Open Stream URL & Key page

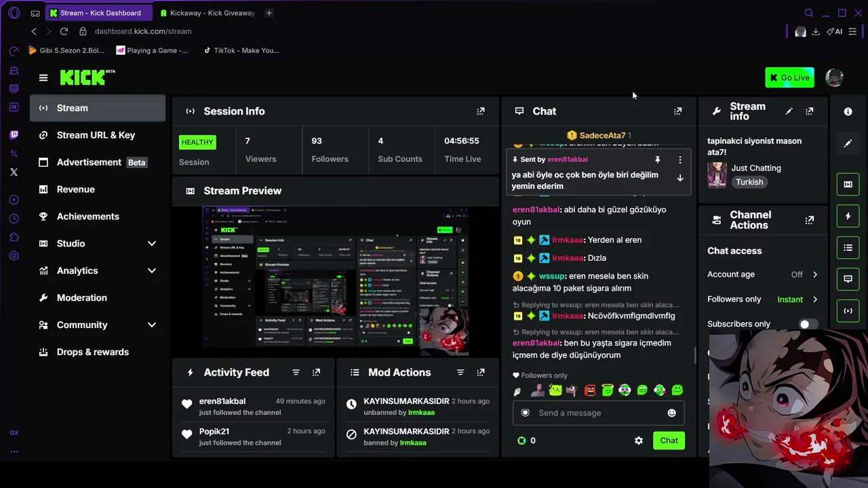pos(98,135)
